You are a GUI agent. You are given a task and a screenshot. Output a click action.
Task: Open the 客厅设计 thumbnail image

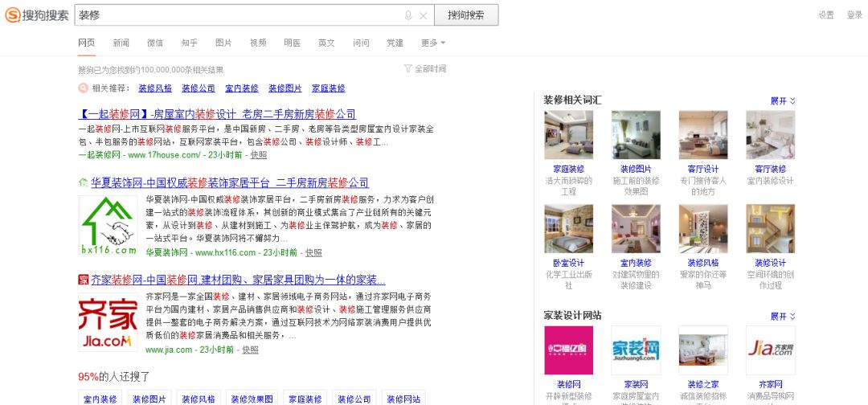[x=703, y=135]
